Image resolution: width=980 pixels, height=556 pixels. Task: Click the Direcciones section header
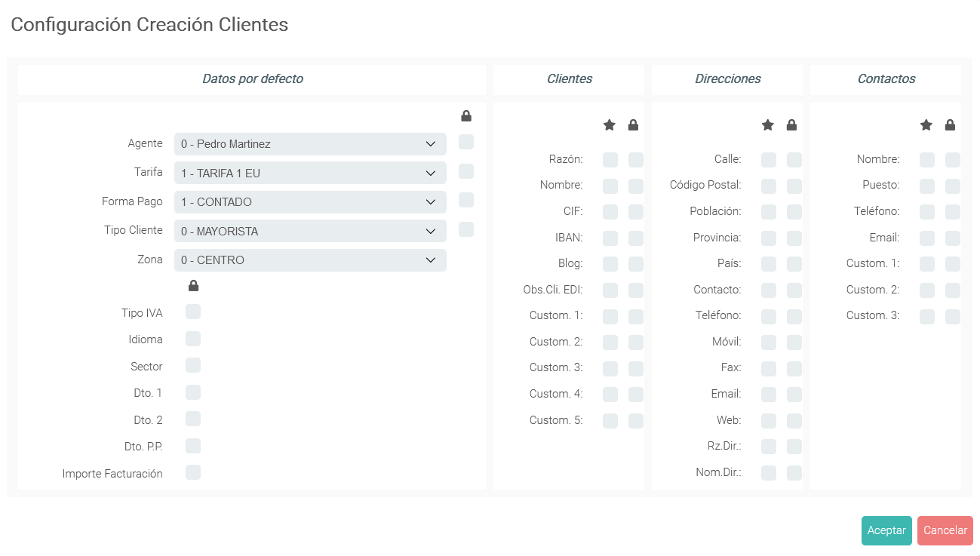click(x=728, y=78)
